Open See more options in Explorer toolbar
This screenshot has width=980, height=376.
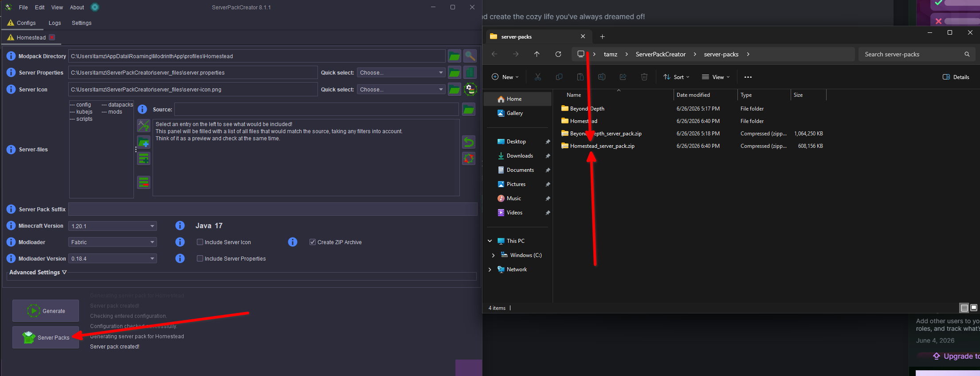748,77
